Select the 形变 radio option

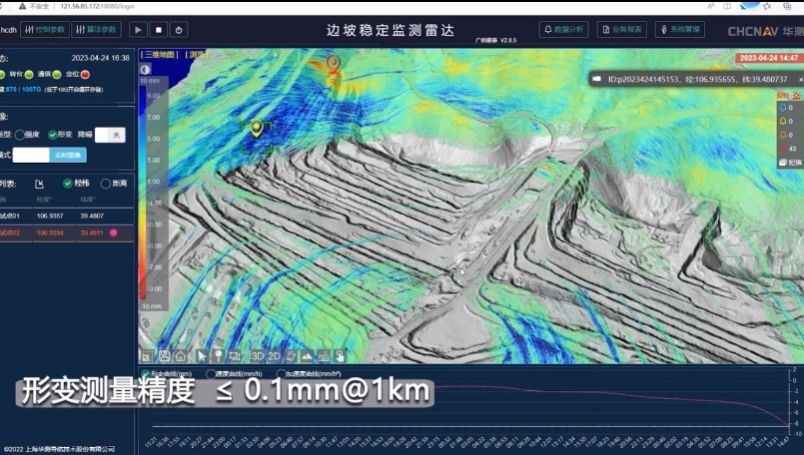pos(53,134)
